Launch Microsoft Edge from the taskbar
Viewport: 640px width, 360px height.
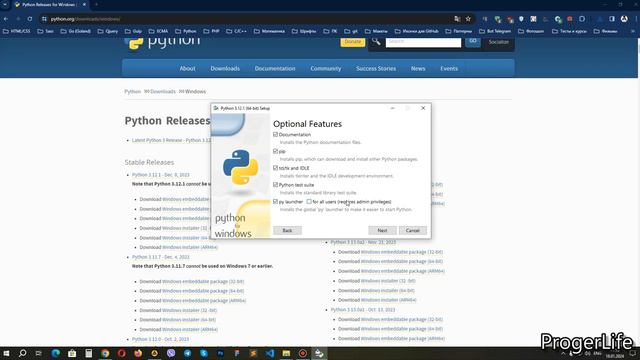(x=56, y=353)
